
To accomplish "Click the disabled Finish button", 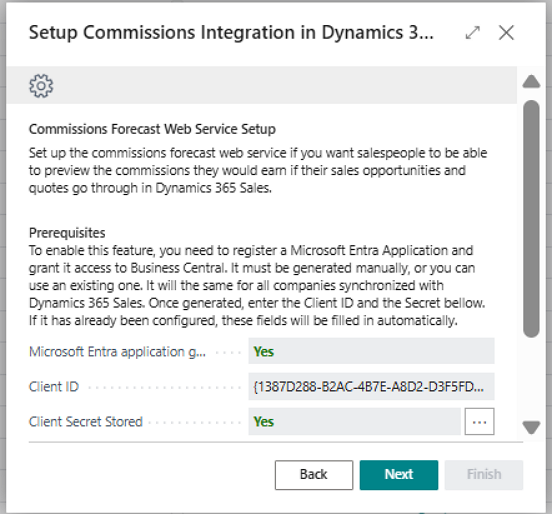I will tap(484, 475).
